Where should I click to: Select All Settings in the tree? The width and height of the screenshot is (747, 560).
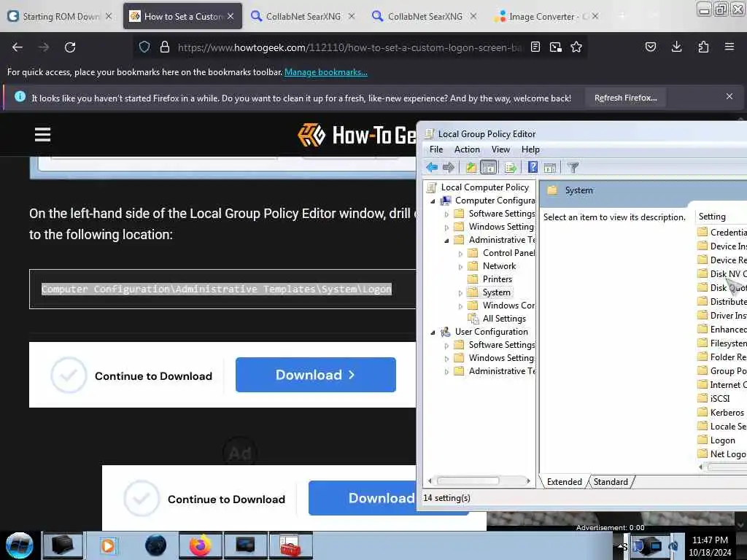pyautogui.click(x=504, y=319)
